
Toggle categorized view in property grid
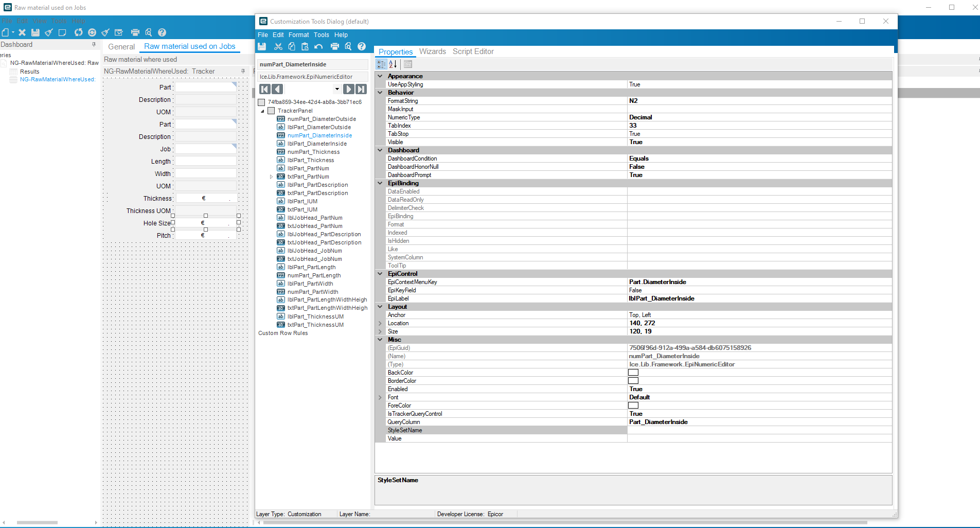tap(381, 64)
